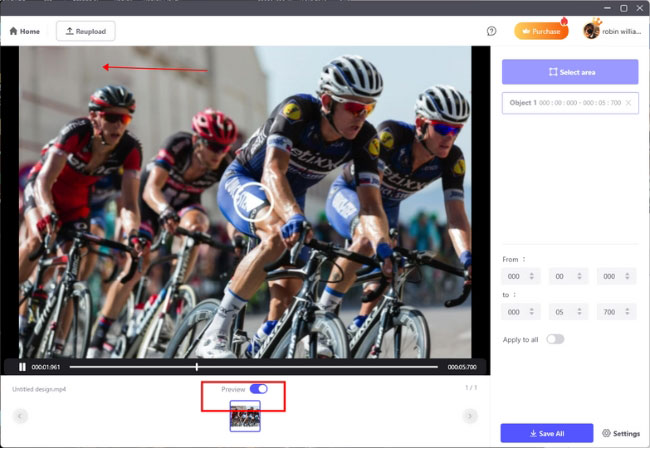Select the Object 1 entry in list
Image resolution: width=650 pixels, height=450 pixels.
coord(565,103)
